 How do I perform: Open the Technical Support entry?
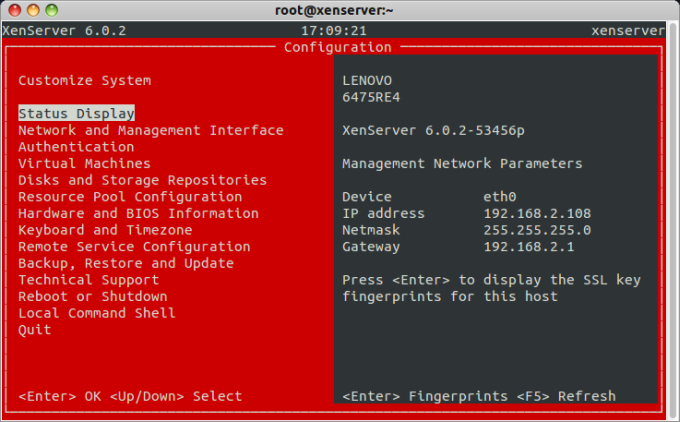(x=89, y=280)
